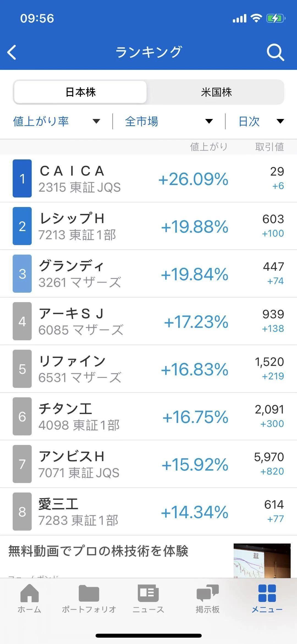Image resolution: width=297 pixels, height=644 pixels.
Task: Expand 全市場 market dropdown
Action: [169, 121]
